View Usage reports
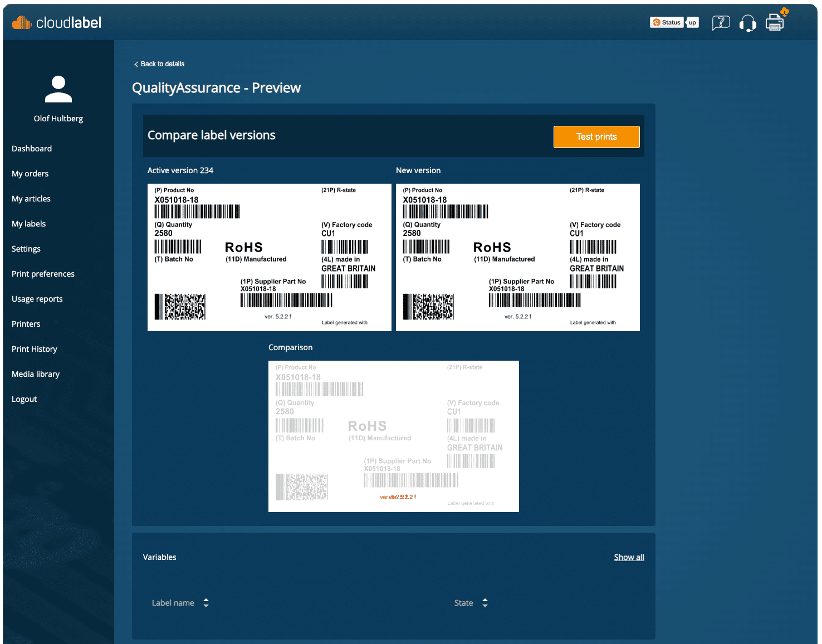 pos(37,299)
